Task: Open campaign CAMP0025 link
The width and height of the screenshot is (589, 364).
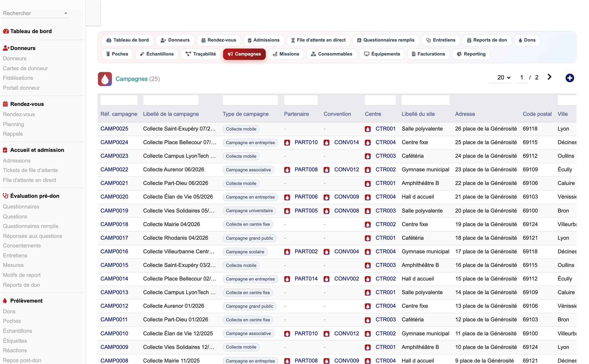Action: [x=114, y=129]
